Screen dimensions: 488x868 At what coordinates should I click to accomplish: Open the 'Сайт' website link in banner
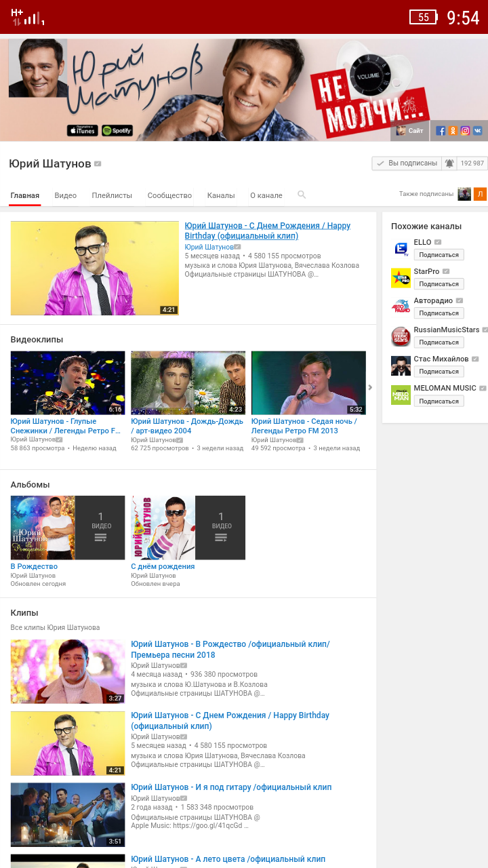(x=410, y=131)
